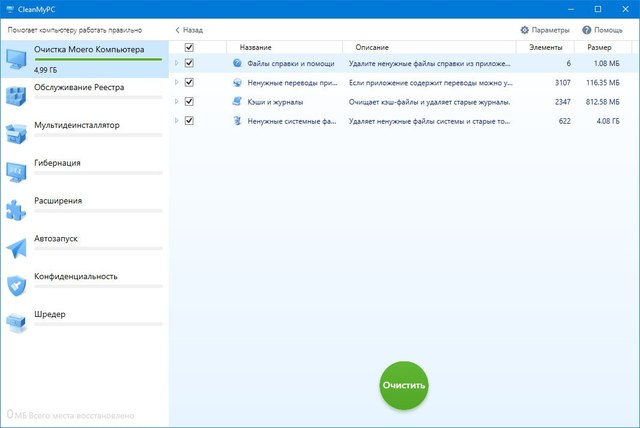Expand the Ненужные системные файлы row arrow
Image resolution: width=640 pixels, height=428 pixels.
pos(177,120)
